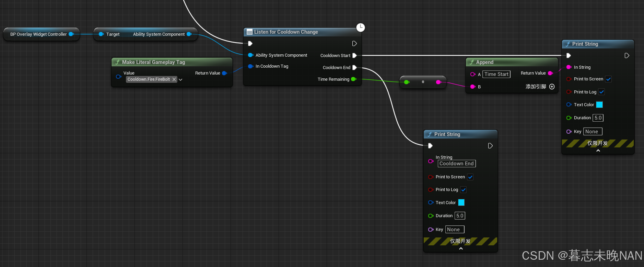Select the upper Print String node title

[x=585, y=44]
